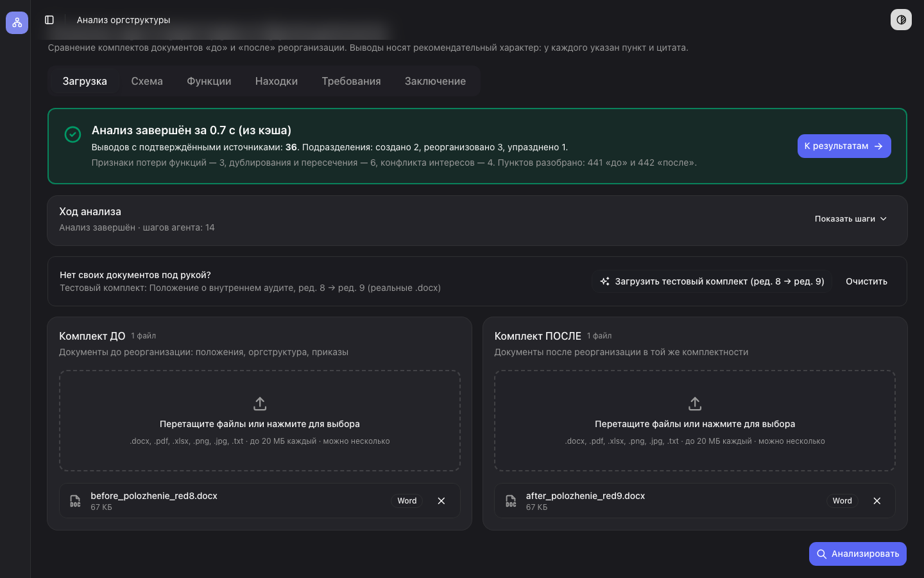Click the Анализ оргструктуры header title

[123, 20]
